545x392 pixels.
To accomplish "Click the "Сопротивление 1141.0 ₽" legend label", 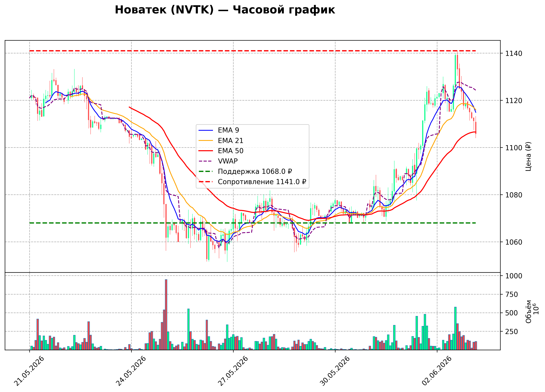I will [262, 182].
